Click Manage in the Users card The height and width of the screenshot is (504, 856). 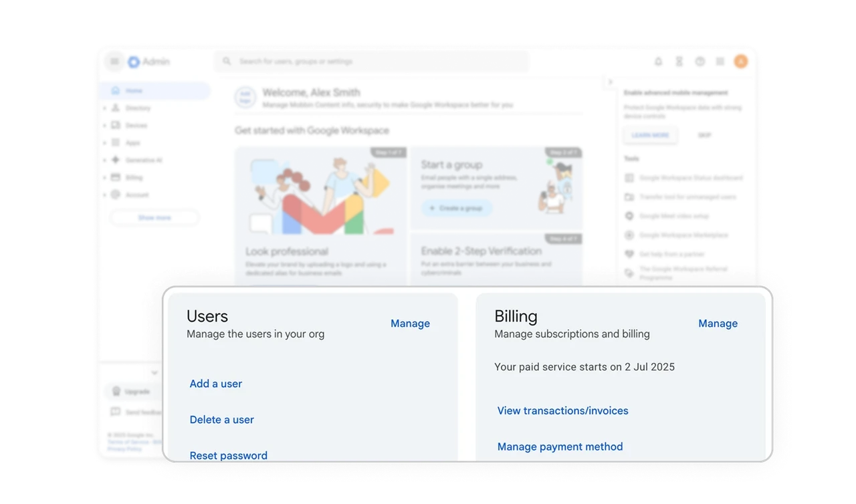click(410, 324)
